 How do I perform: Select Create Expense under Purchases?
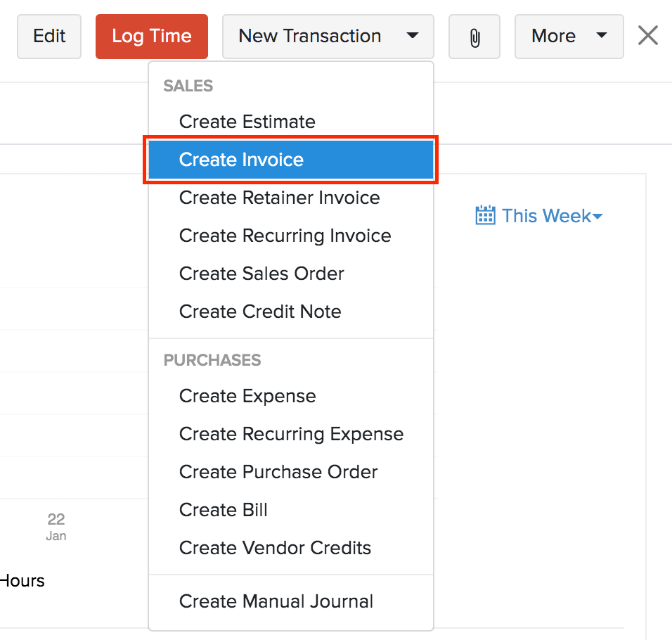pyautogui.click(x=247, y=395)
